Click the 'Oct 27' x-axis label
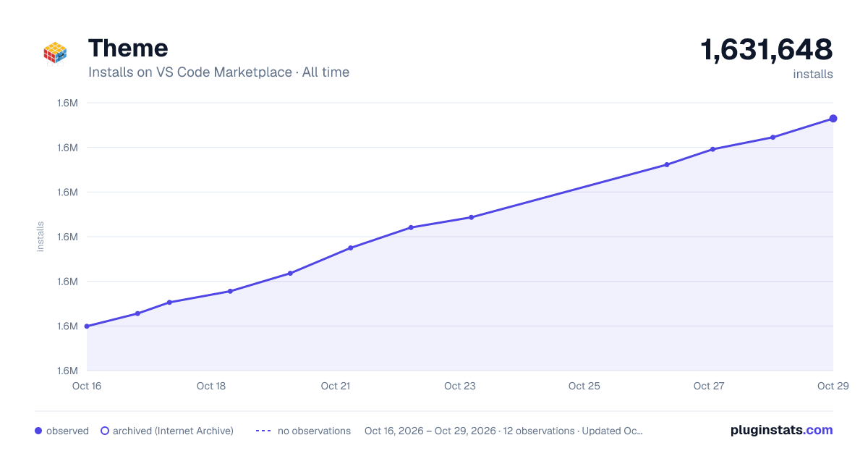868x456 pixels. point(709,386)
